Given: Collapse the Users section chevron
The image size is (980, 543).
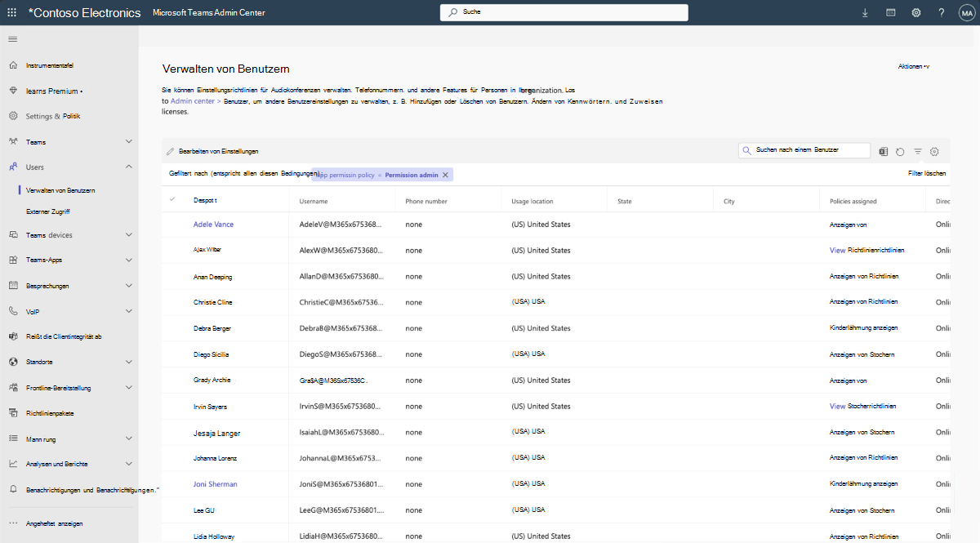Looking at the screenshot, I should [129, 167].
